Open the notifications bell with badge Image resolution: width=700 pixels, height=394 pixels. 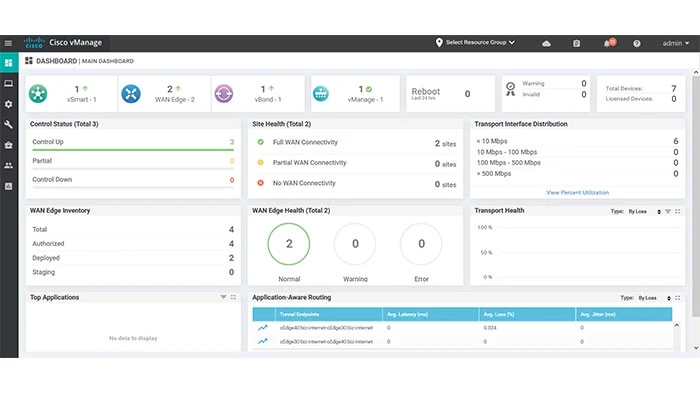pyautogui.click(x=609, y=43)
